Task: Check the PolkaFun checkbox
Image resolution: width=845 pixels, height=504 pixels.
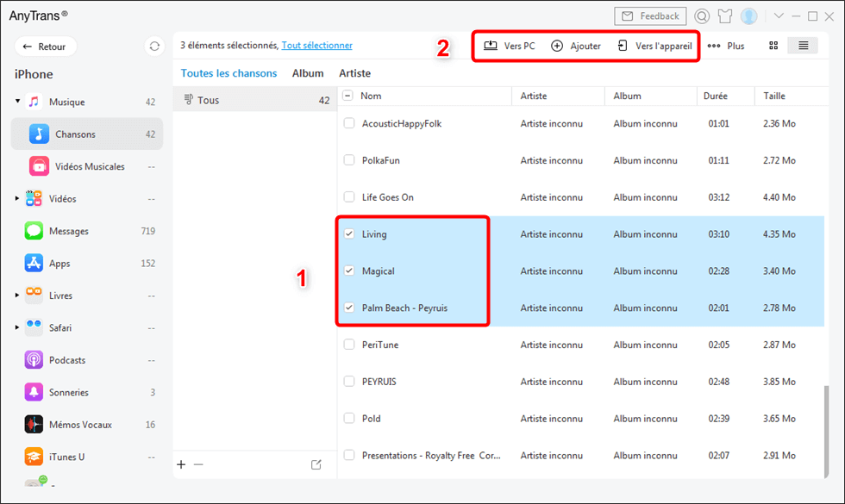Action: coord(349,160)
